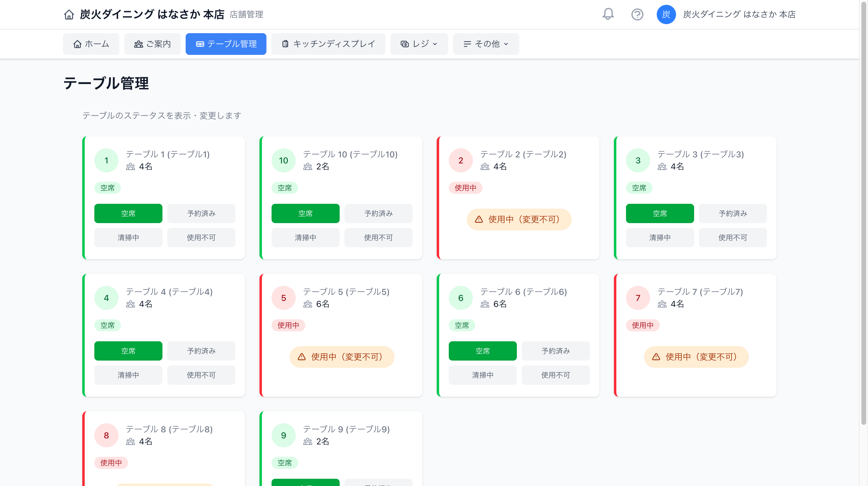Set Table 10 status to 予約済み
Screen dimensions: 868x486
pyautogui.click(x=379, y=213)
